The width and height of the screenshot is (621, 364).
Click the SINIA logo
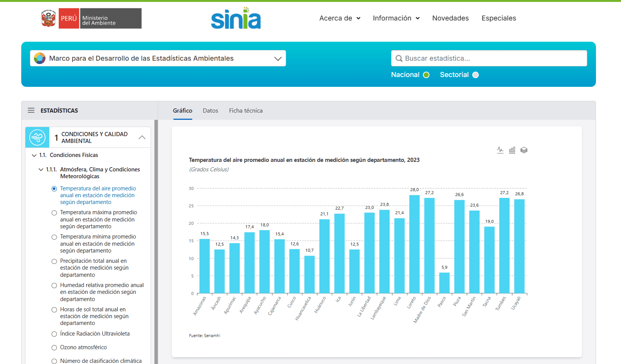236,19
